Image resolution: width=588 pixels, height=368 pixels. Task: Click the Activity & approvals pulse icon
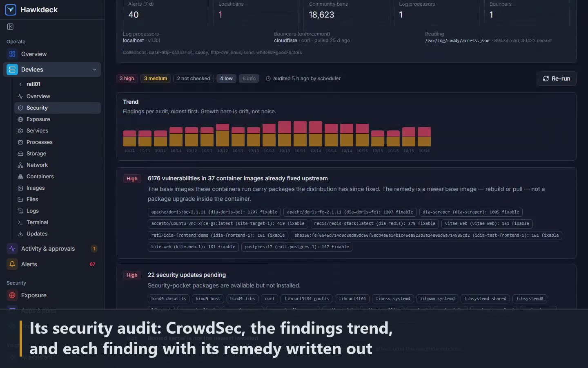[12, 249]
